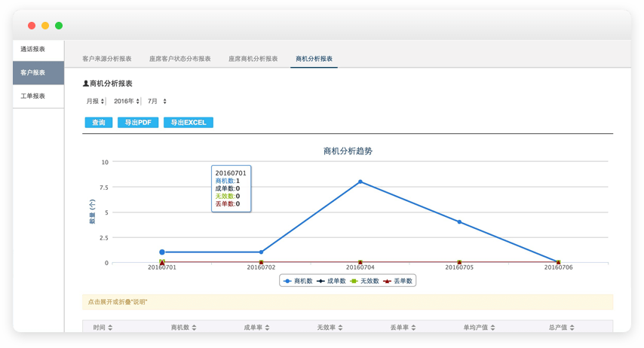
Task: Open the 月报 report type dropdown
Action: [94, 101]
